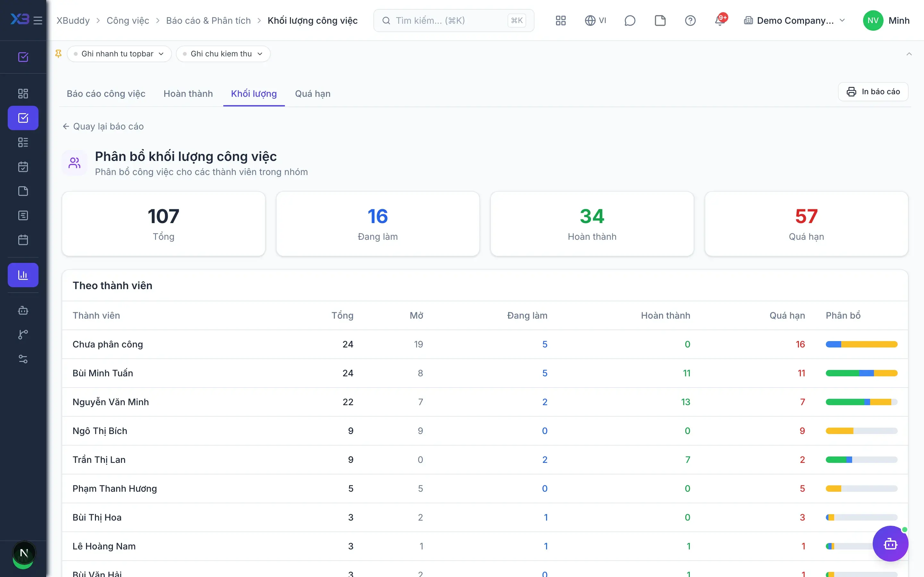
Task: Click the git branch icon in sidebar
Action: tap(23, 335)
